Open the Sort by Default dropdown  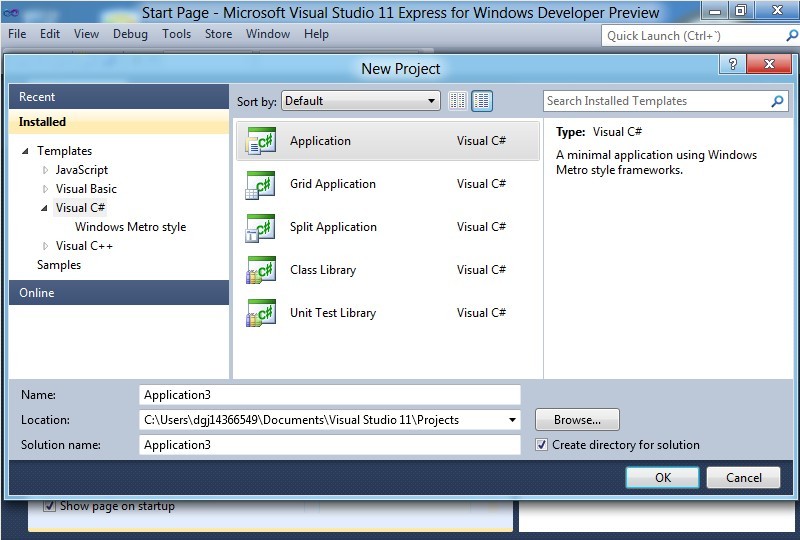[361, 101]
